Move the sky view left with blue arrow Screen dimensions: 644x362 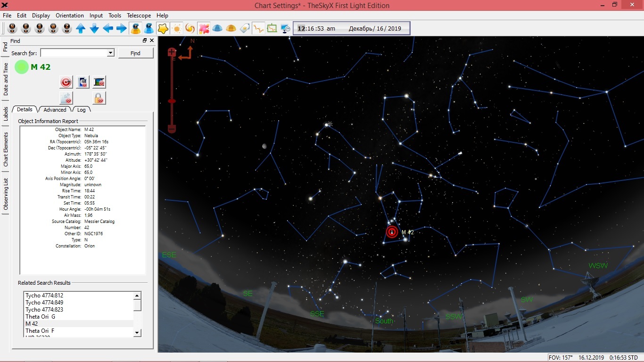coord(108,28)
